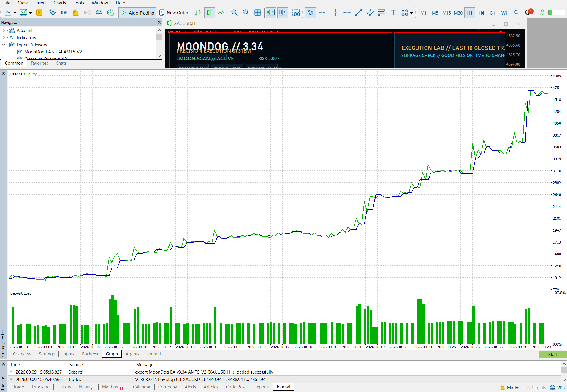Open the Tools menu

pos(79,3)
